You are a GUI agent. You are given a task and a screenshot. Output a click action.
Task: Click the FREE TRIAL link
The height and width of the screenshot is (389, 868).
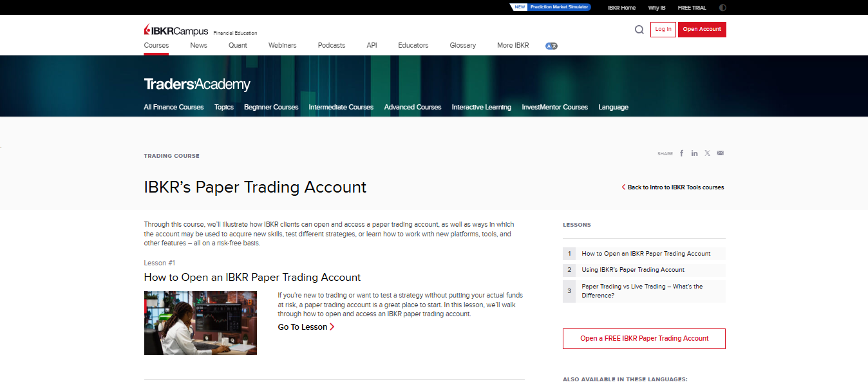click(692, 8)
